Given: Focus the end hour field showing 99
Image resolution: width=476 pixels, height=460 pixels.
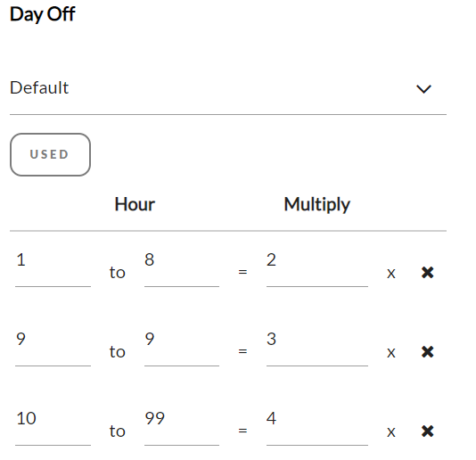Looking at the screenshot, I should (182, 425).
